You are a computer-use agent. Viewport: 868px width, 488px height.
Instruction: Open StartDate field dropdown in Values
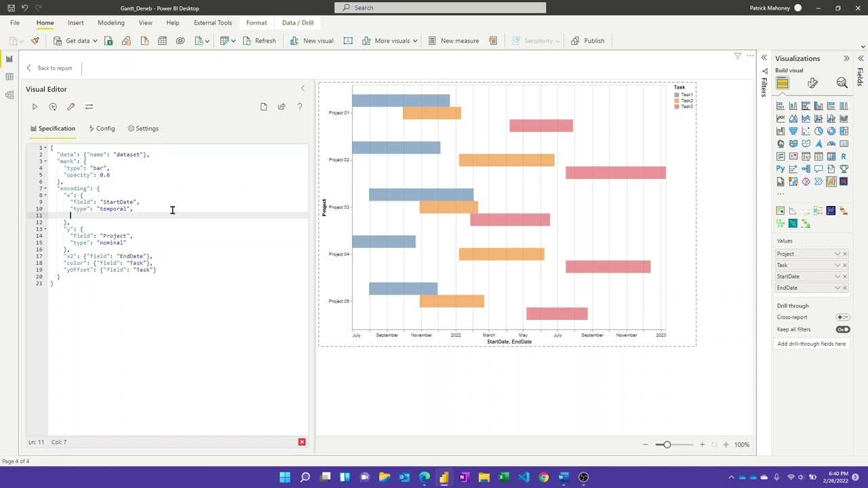coord(837,277)
